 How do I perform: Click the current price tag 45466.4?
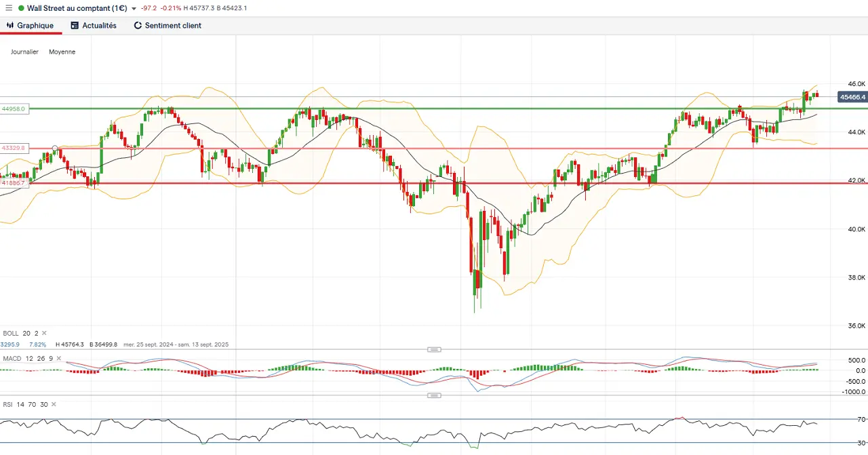[x=853, y=97]
